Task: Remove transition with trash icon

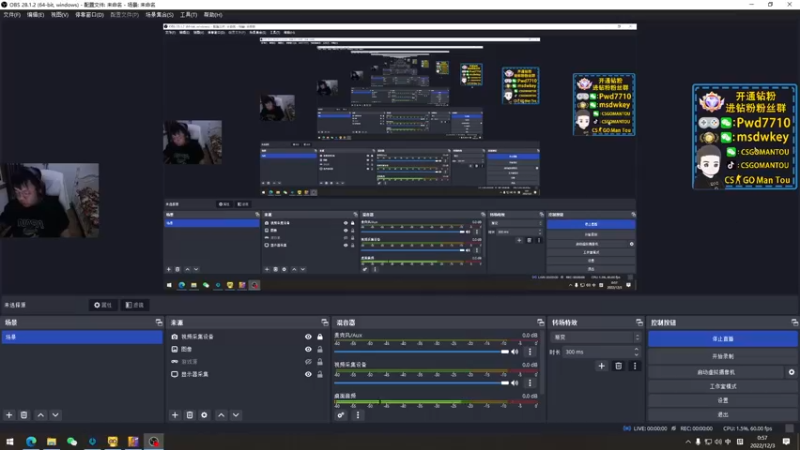Action: click(x=618, y=366)
